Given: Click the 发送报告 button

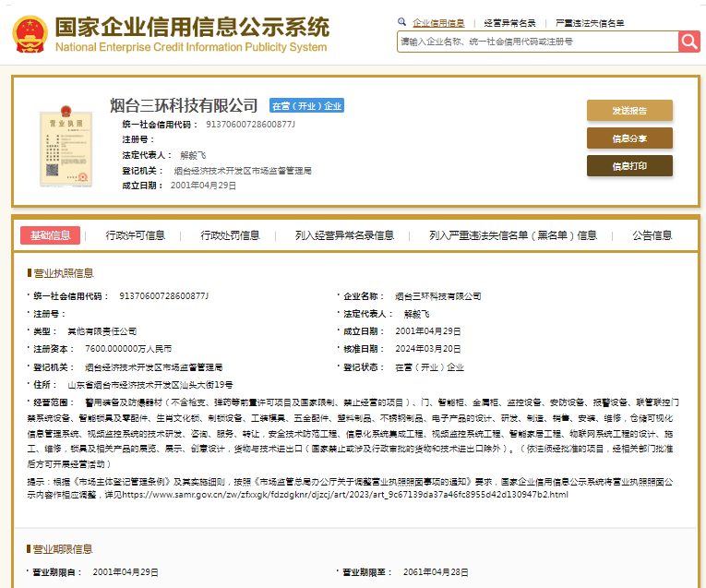Looking at the screenshot, I should [629, 111].
